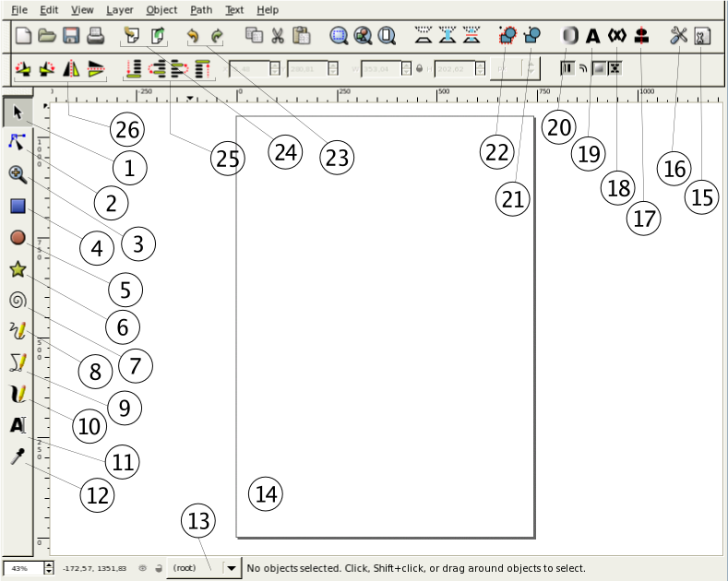Activate the Text tool in toolbox
Screen dimensions: 728x581
tap(17, 425)
